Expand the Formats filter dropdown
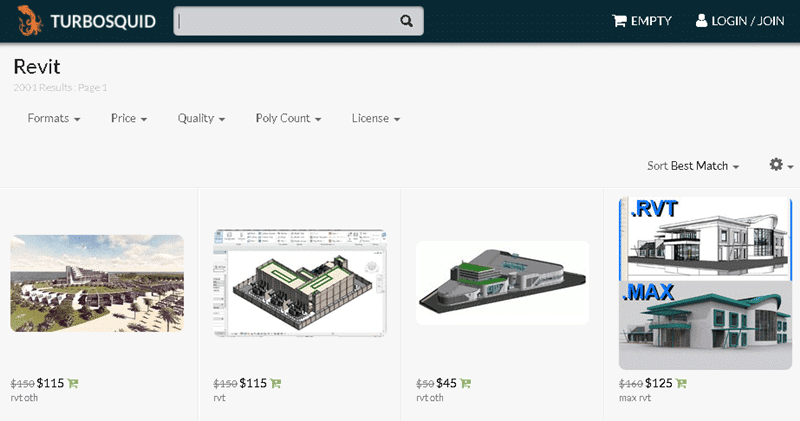Image resolution: width=800 pixels, height=421 pixels. (54, 118)
